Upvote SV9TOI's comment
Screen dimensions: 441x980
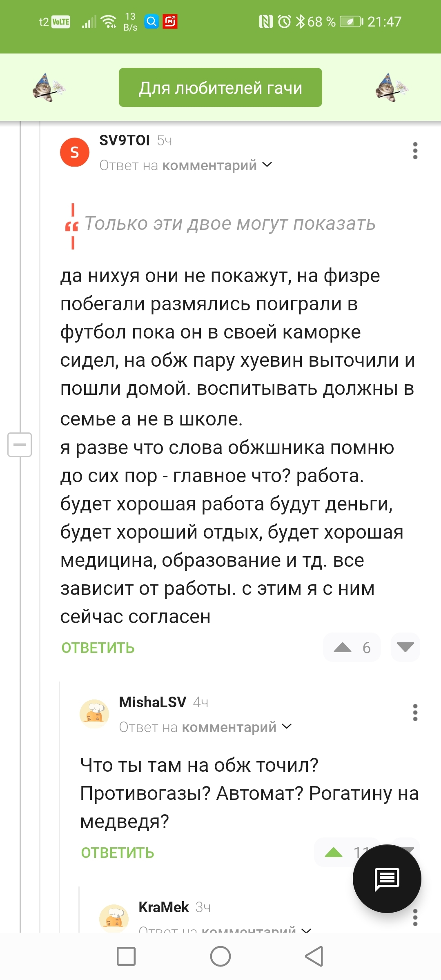343,647
